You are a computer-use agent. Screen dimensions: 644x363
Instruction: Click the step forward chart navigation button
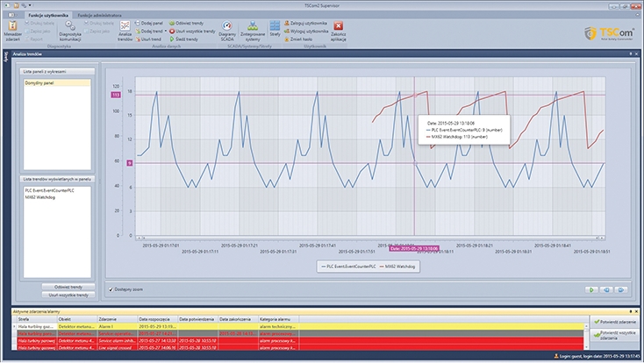click(x=621, y=289)
